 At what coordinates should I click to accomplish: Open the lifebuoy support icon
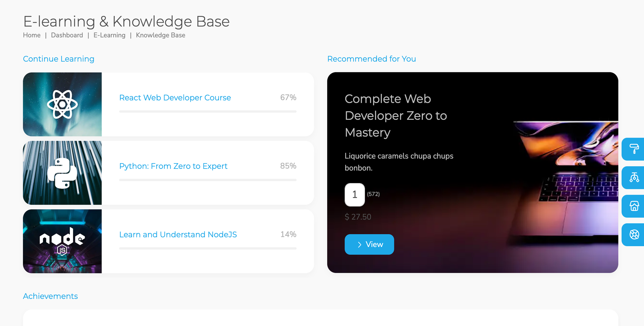click(634, 235)
